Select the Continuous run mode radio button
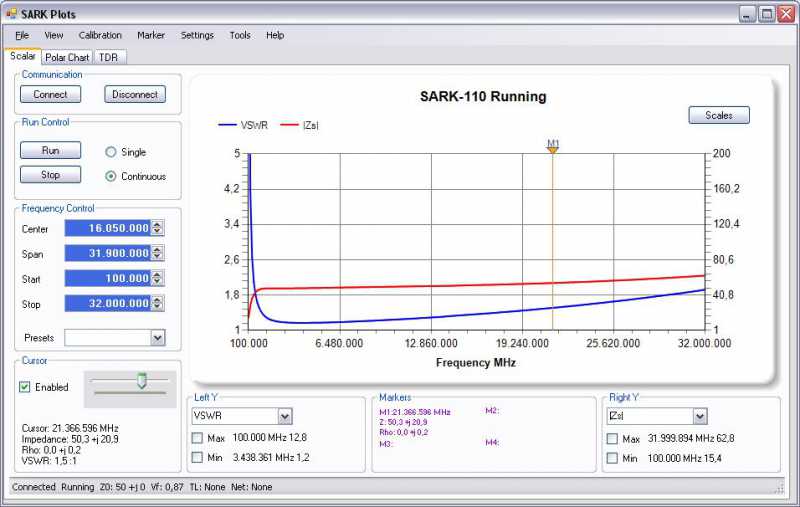 (111, 176)
